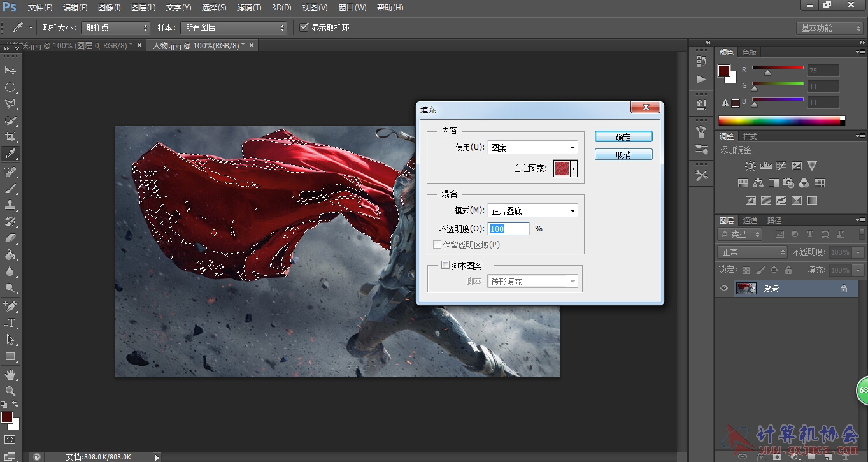This screenshot has width=868, height=462.
Task: Select the Move tool
Action: tap(10, 69)
